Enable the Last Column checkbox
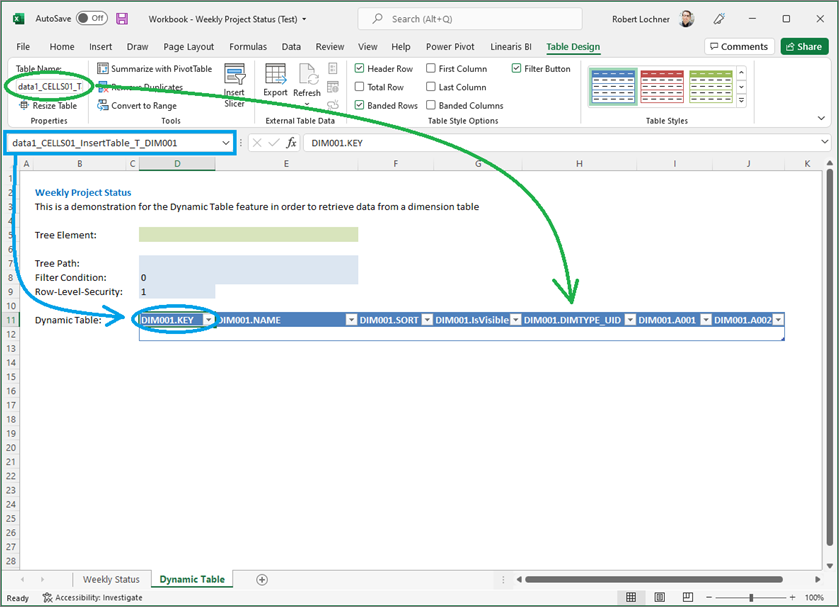 tap(431, 86)
